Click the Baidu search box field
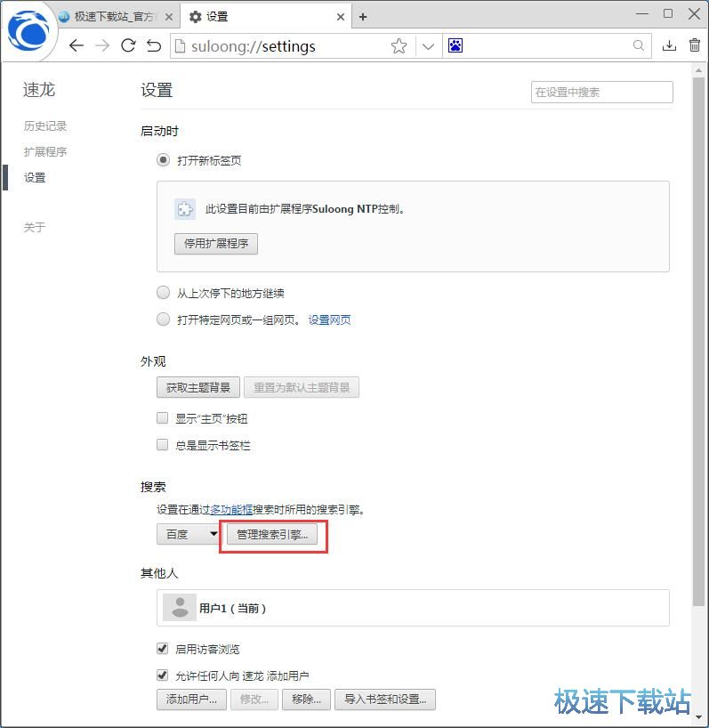Screen dimensions: 709x728 click(547, 46)
